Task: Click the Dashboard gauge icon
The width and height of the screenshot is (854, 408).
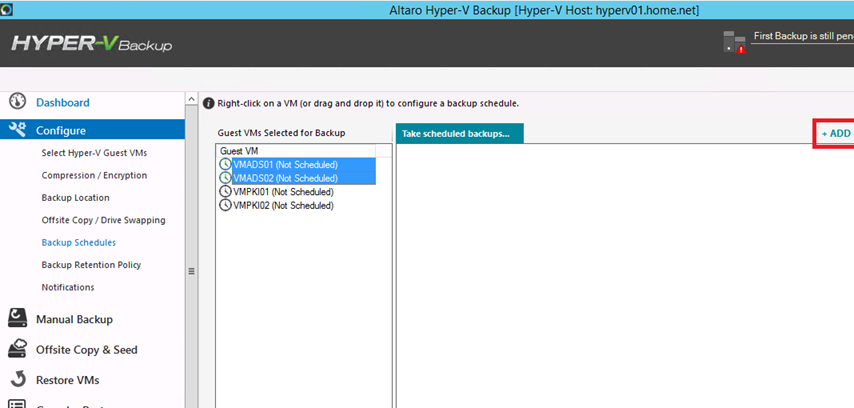Action: pos(17,101)
